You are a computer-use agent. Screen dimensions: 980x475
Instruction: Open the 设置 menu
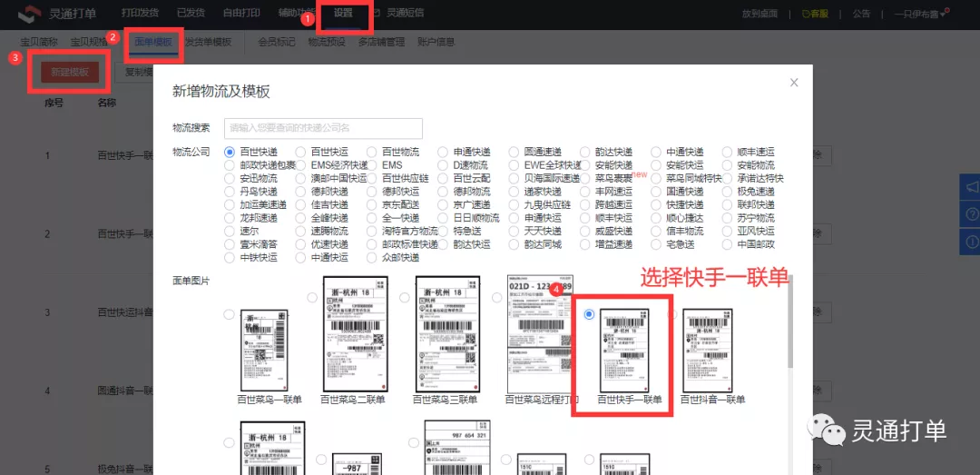coord(342,13)
